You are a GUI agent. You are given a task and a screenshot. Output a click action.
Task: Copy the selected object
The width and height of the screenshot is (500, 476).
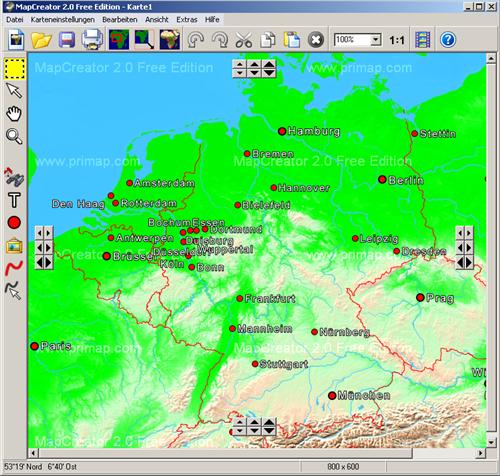[x=268, y=40]
